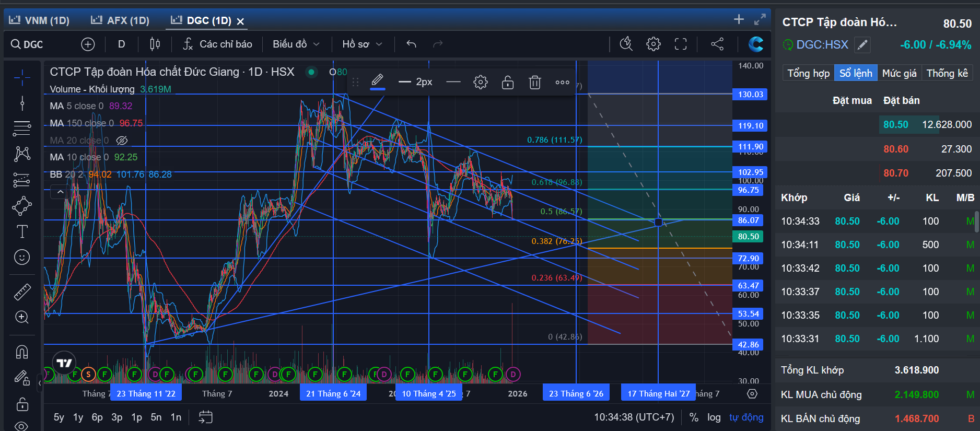
Task: Change the drawing line color pencil
Action: 377,82
